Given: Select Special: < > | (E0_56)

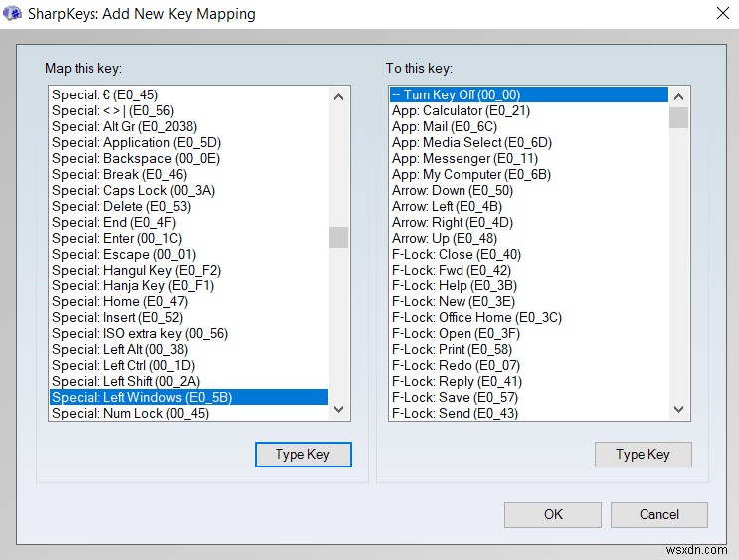Looking at the screenshot, I should [189, 111].
